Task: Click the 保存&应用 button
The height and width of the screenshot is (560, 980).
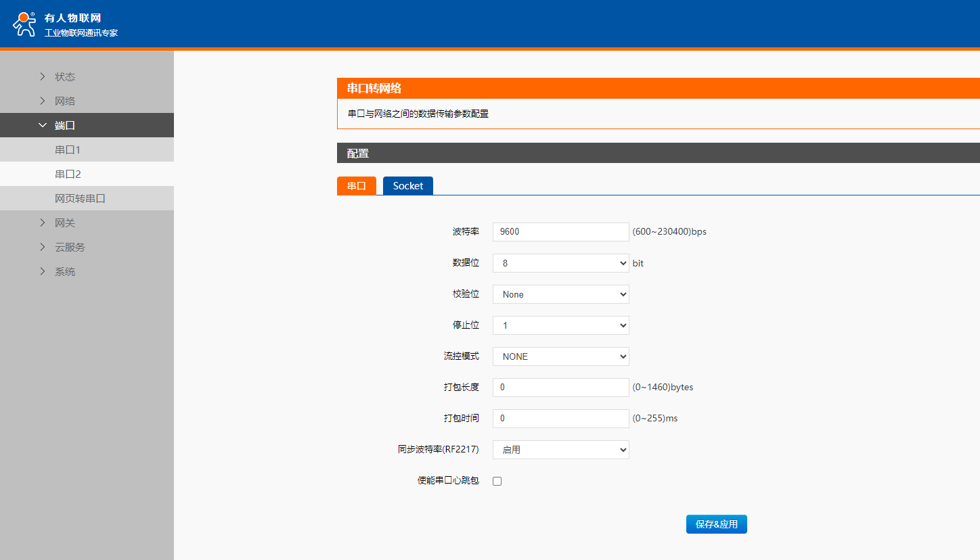Action: click(716, 524)
